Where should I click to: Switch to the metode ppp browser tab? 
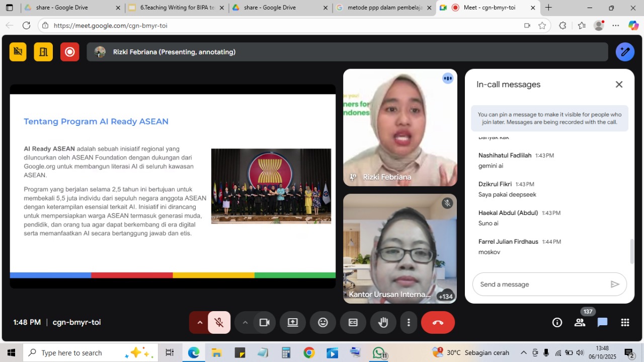coord(380,8)
